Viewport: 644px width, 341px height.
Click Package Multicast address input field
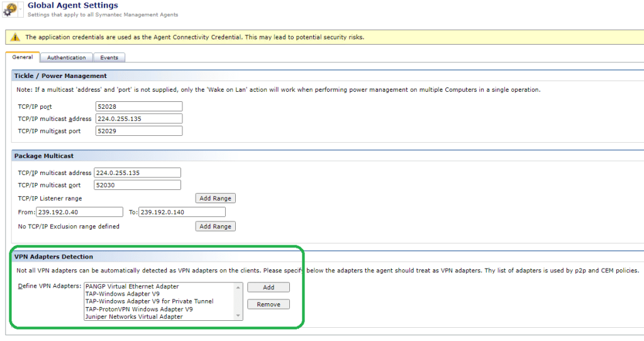pos(137,172)
